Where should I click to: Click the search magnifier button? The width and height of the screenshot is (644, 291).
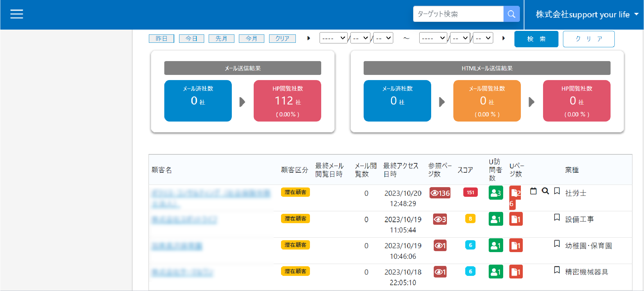(x=511, y=14)
